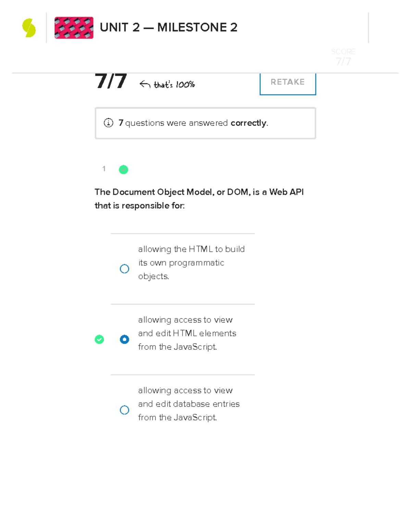Screen dimensions: 411x532
Task: Select the "edit database entries" answer radio
Action: click(x=124, y=410)
